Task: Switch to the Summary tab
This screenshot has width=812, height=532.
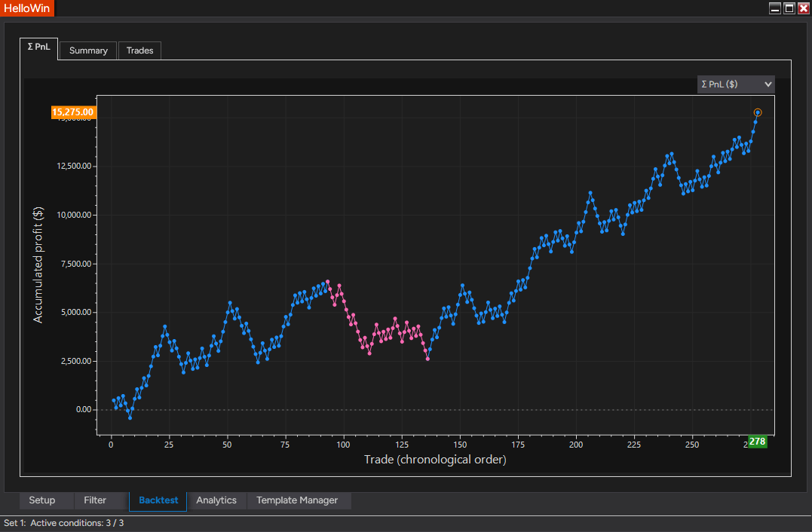Action: point(88,50)
